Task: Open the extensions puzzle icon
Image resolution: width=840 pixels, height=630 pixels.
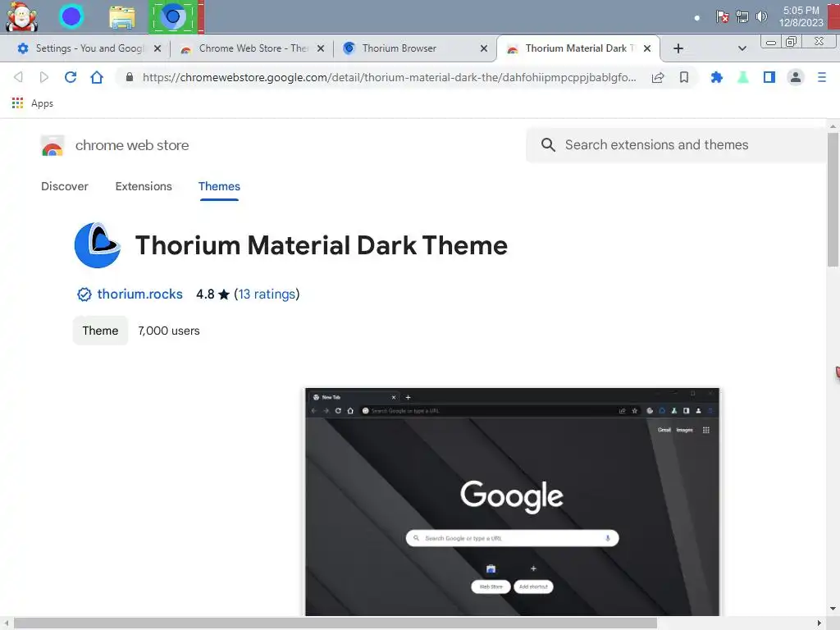Action: coord(716,78)
